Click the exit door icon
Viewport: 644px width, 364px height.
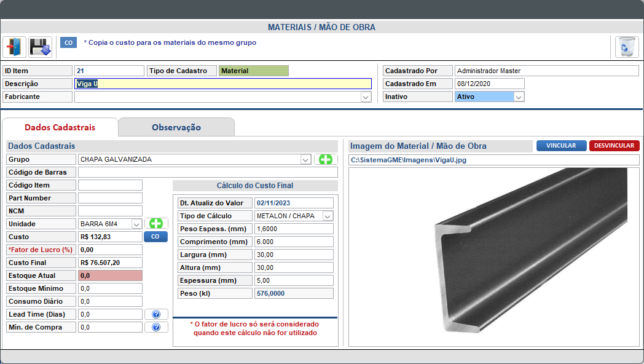[14, 47]
